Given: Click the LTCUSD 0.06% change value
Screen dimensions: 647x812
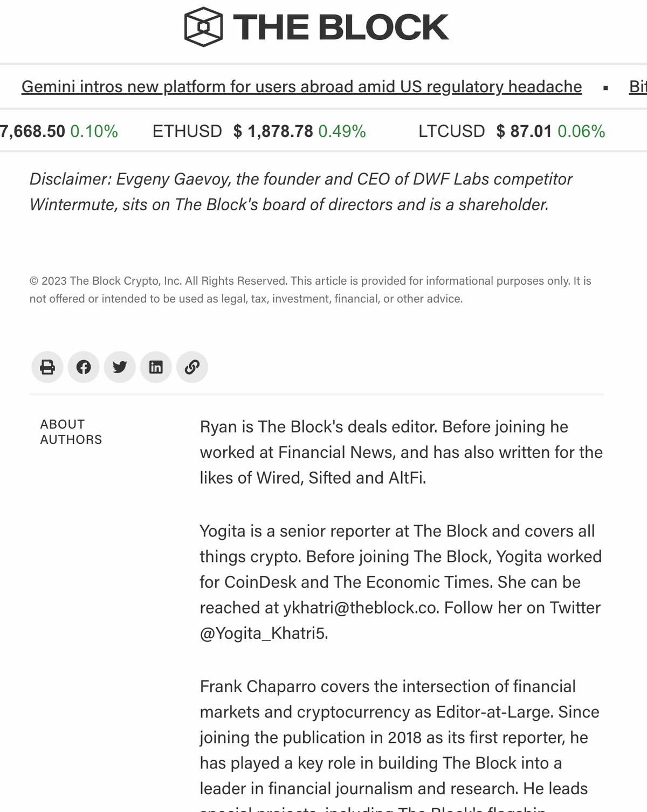Looking at the screenshot, I should coord(581,131).
